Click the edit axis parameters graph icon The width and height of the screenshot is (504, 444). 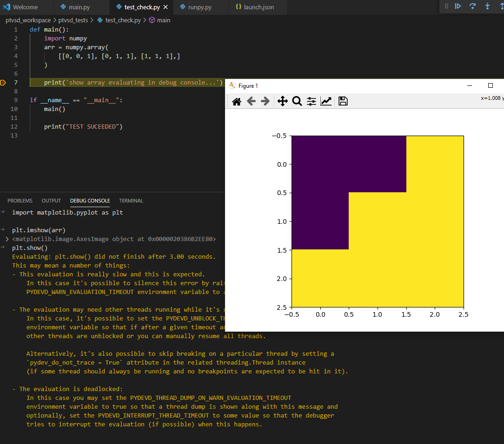point(326,101)
